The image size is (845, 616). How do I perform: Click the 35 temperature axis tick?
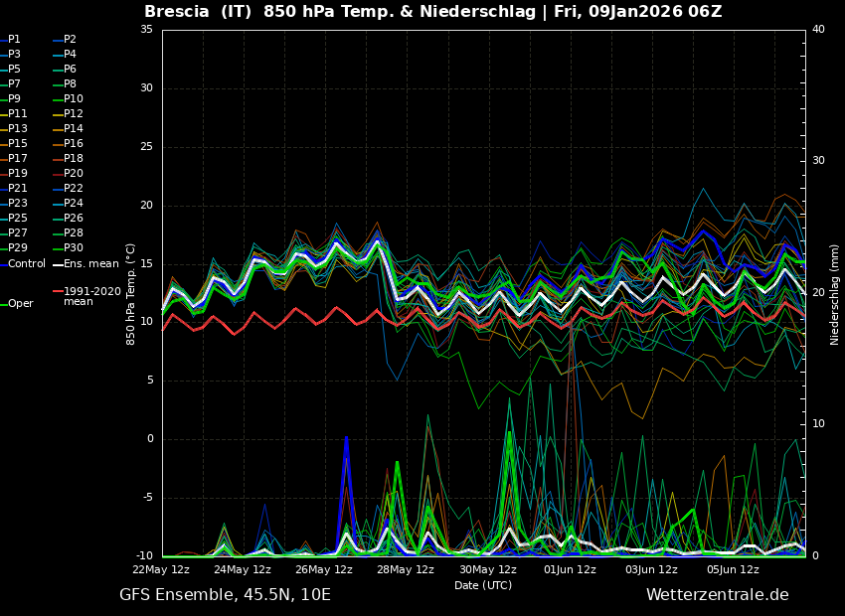click(146, 30)
